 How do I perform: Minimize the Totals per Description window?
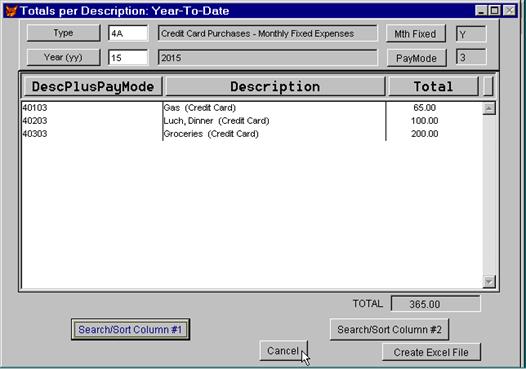pos(481,10)
